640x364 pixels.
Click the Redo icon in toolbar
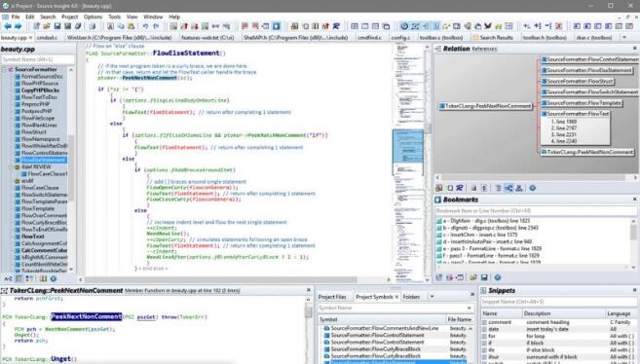tap(156, 26)
